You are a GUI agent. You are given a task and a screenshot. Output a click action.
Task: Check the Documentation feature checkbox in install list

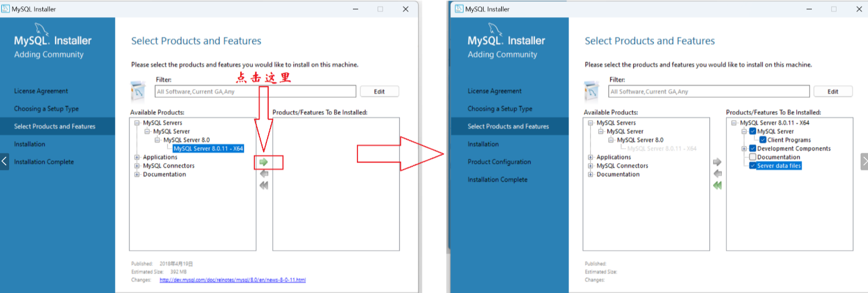pos(753,157)
